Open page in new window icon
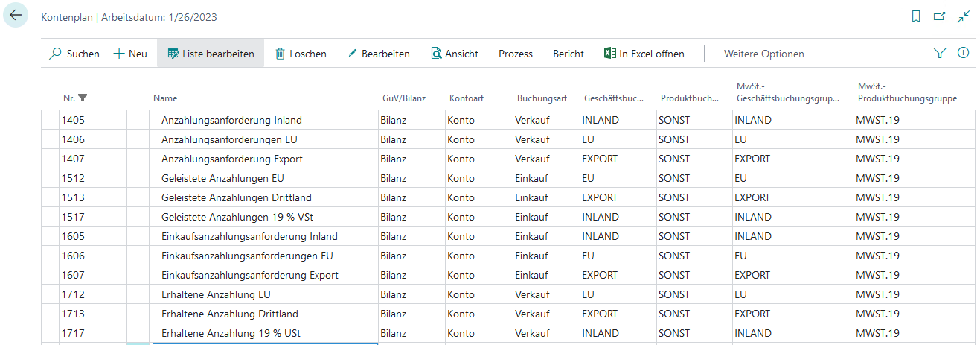980x345 pixels. tap(940, 16)
